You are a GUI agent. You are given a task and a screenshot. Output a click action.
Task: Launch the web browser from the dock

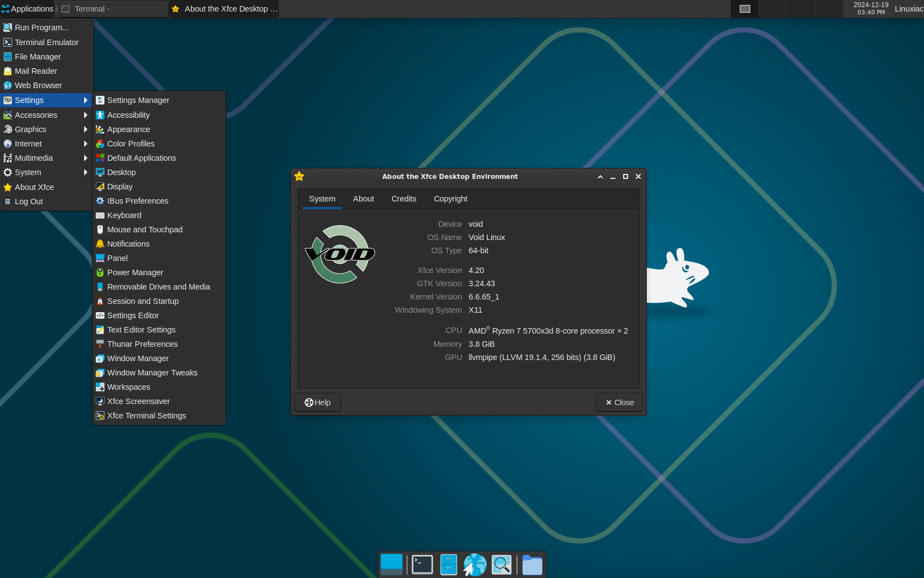tap(475, 565)
